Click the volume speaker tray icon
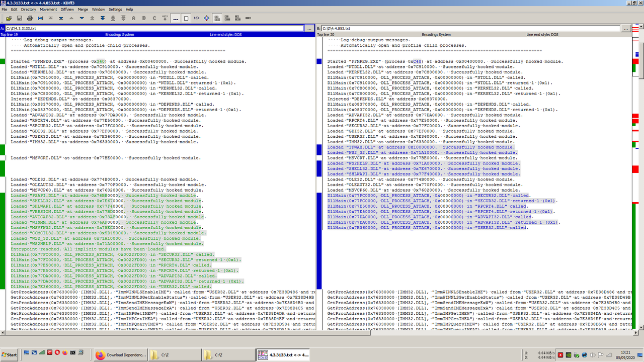 [592, 355]
